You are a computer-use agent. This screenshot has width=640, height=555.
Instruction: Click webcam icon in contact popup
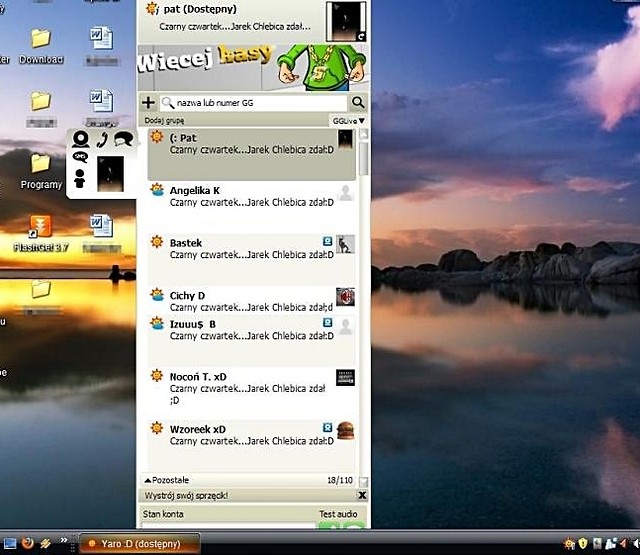pos(81,139)
